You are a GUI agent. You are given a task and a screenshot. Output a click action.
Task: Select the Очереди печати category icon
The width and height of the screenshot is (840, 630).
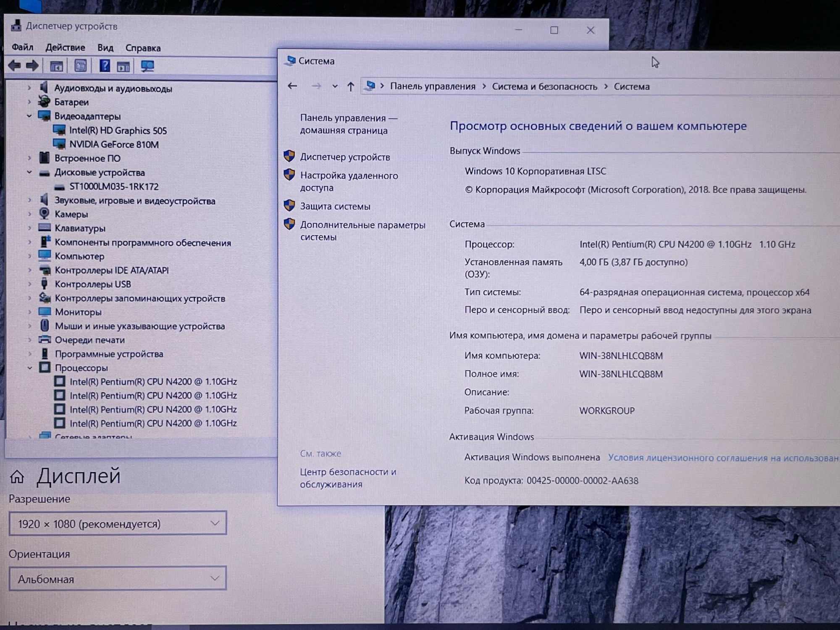45,339
